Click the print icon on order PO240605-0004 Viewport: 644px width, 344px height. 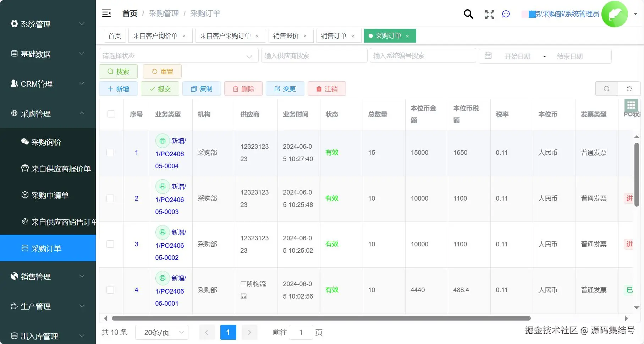[162, 141]
